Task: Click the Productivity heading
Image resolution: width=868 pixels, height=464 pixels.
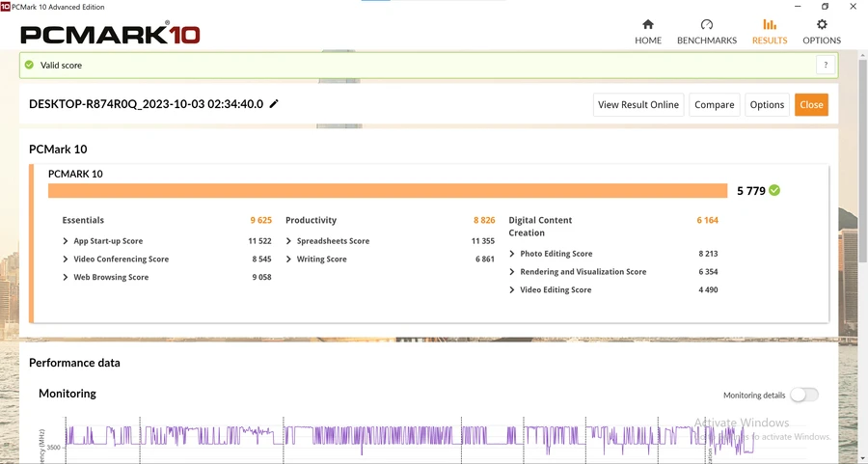Action: [x=311, y=220]
